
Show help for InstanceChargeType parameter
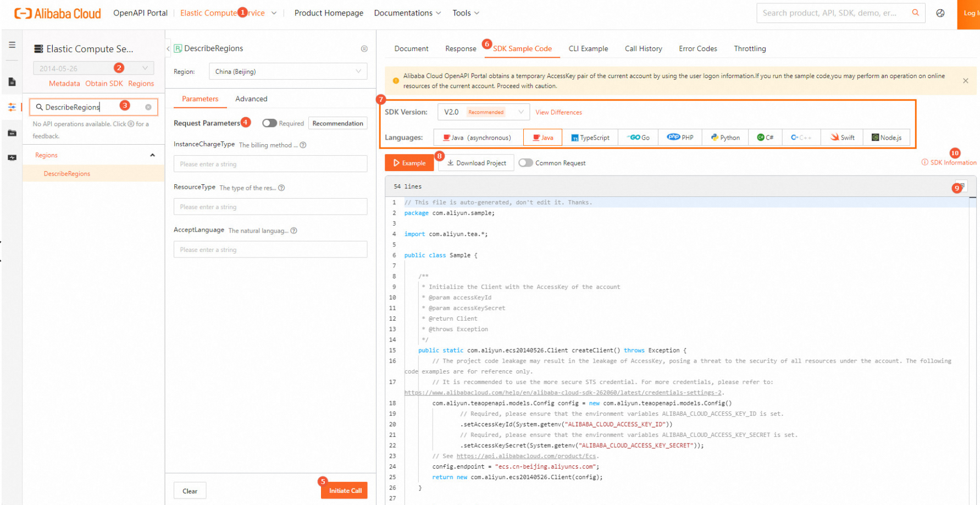(x=303, y=145)
